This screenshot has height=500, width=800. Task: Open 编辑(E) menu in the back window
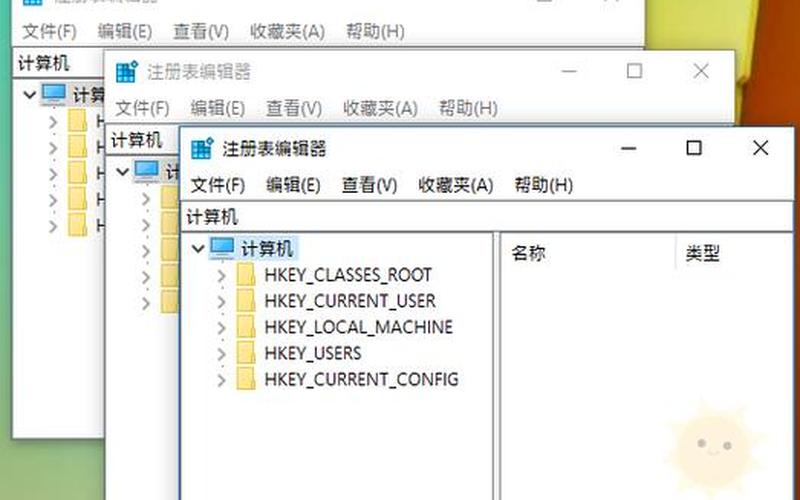[x=124, y=32]
